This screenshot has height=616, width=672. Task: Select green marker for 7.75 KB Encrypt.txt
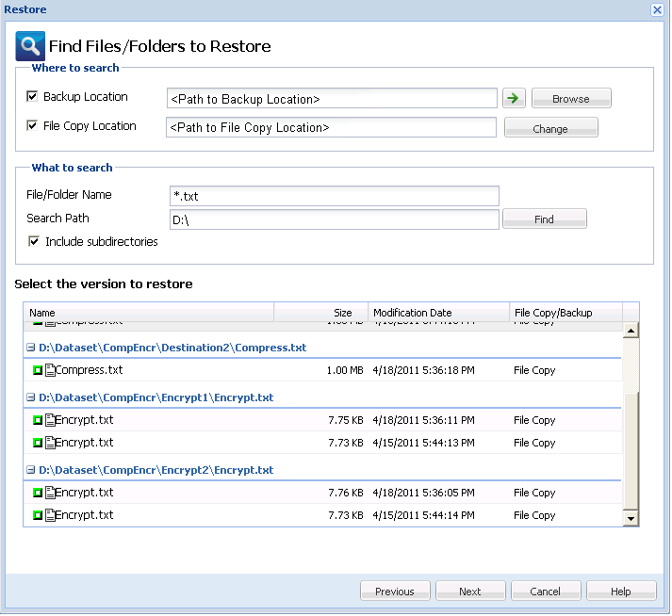pyautogui.click(x=38, y=420)
